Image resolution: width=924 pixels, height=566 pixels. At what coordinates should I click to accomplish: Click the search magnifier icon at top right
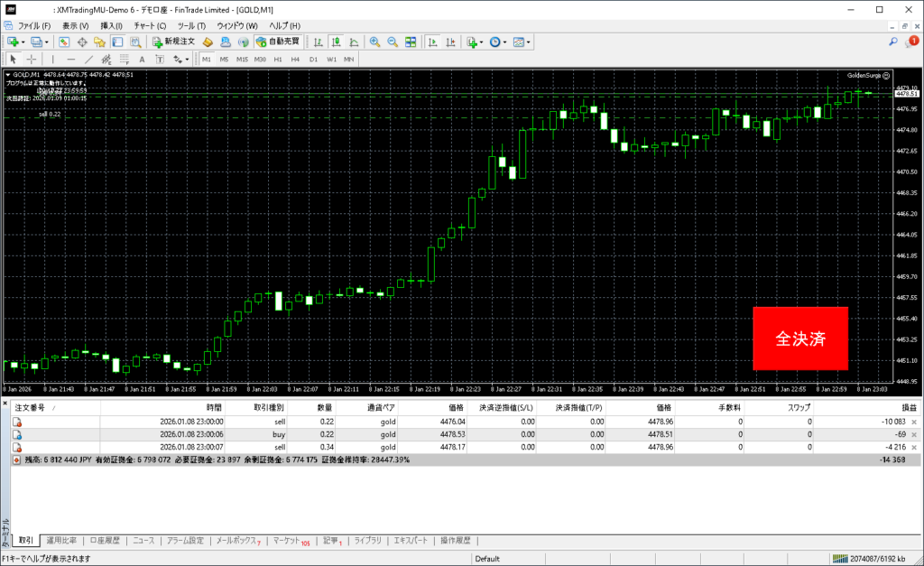[893, 42]
